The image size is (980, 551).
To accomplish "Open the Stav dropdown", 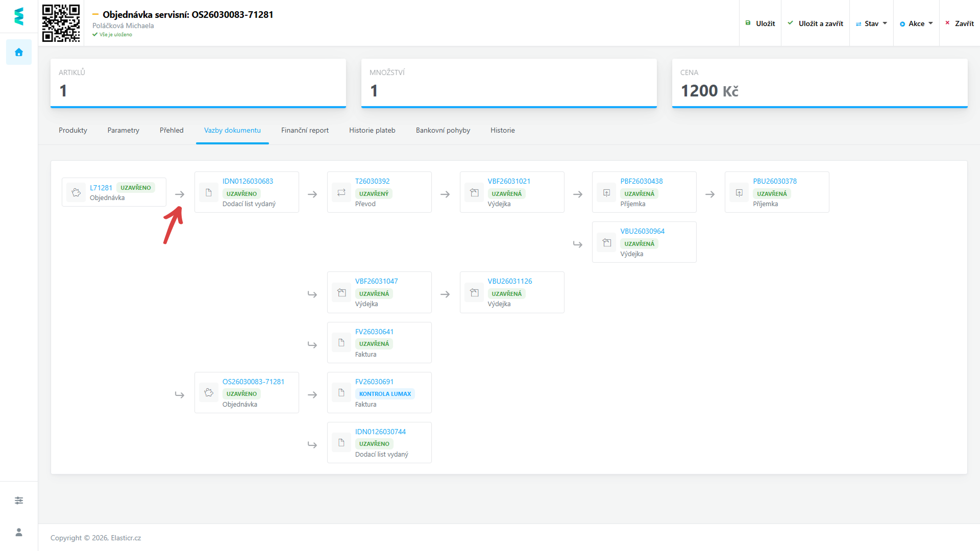I will pyautogui.click(x=871, y=23).
